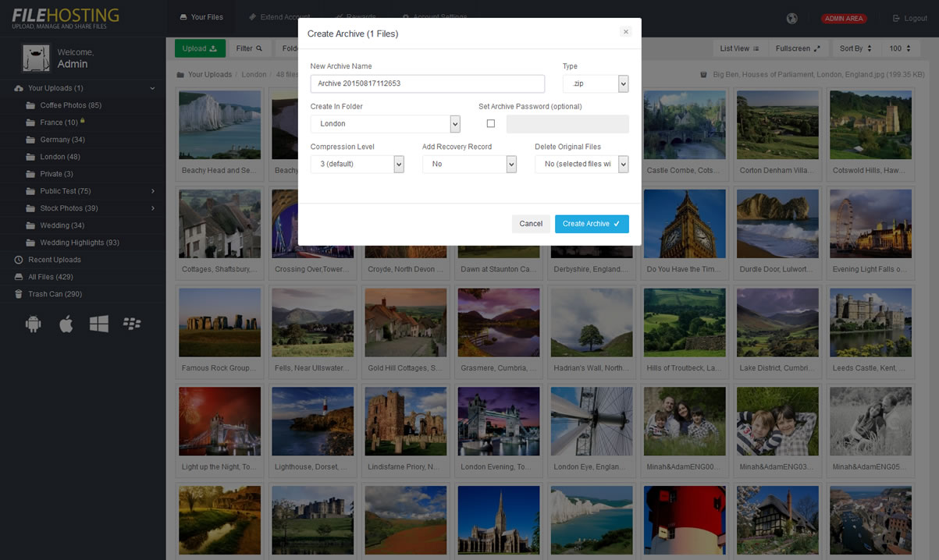Open the Delete Original Files dropdown
This screenshot has height=560, width=939.
[582, 164]
